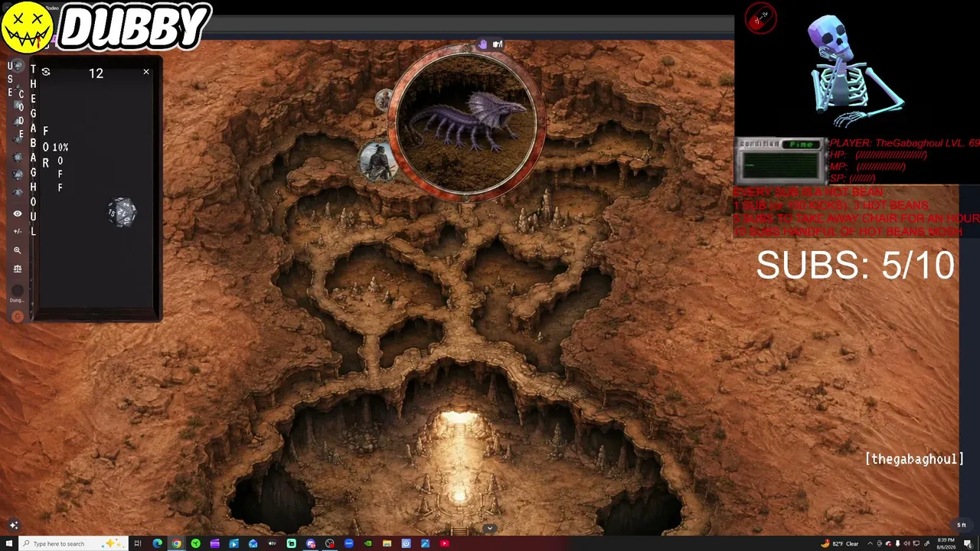Select the purple dragon creature token

coord(467,123)
